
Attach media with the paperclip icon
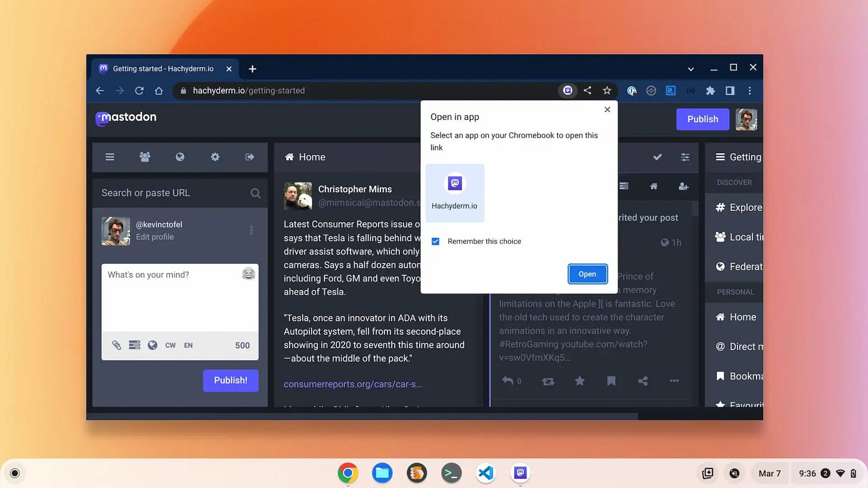coord(117,345)
